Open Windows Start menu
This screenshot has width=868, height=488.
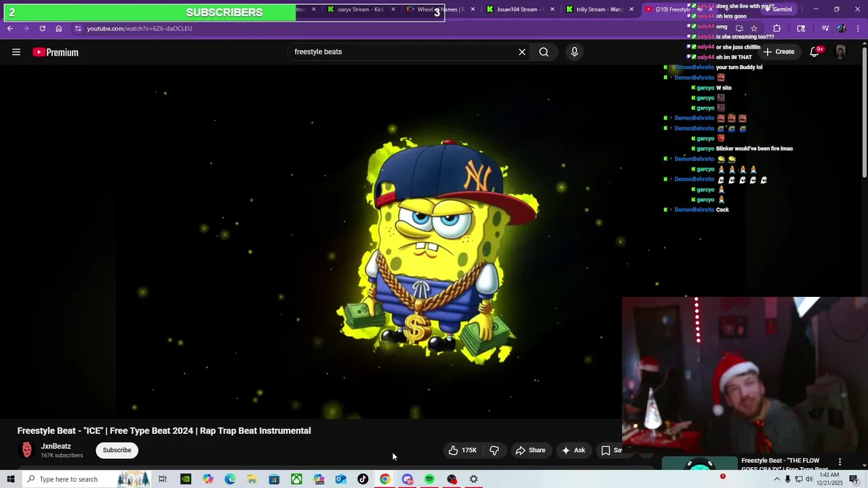(x=11, y=479)
